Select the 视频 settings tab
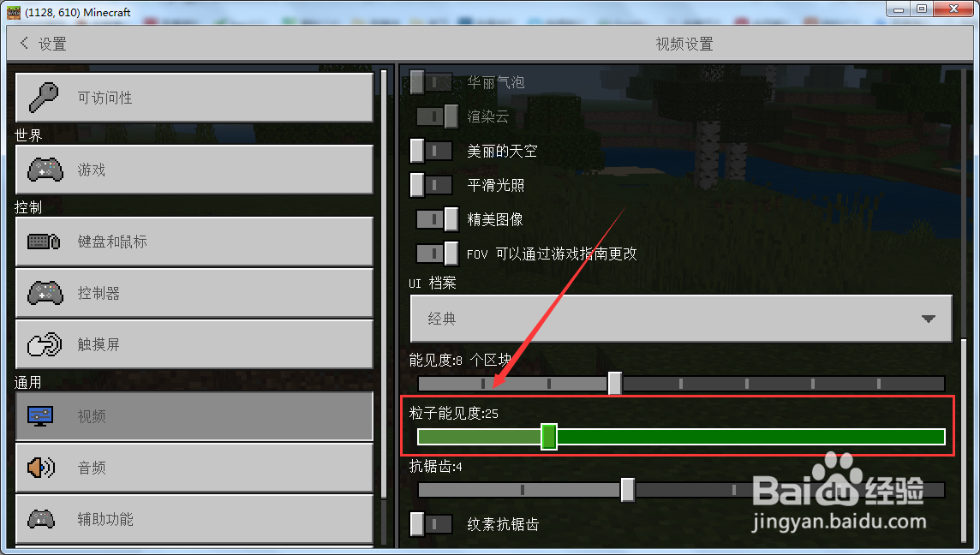The image size is (980, 555). pos(194,416)
